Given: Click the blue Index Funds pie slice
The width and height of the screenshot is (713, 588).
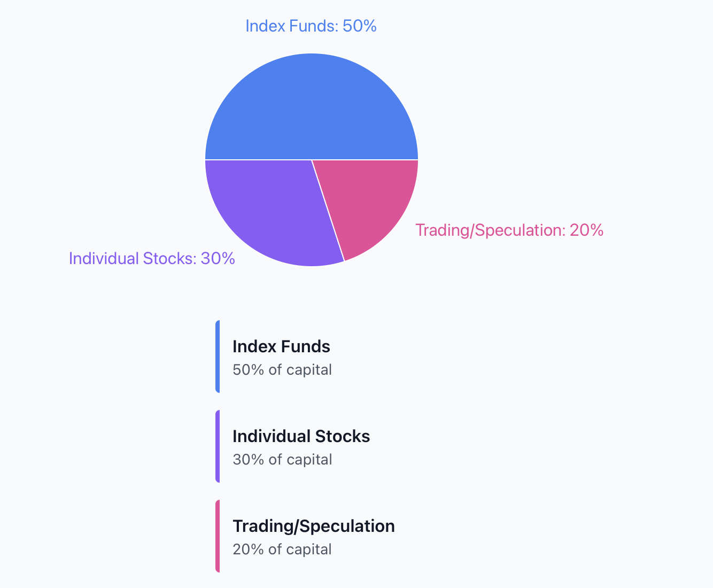Looking at the screenshot, I should pos(312,107).
